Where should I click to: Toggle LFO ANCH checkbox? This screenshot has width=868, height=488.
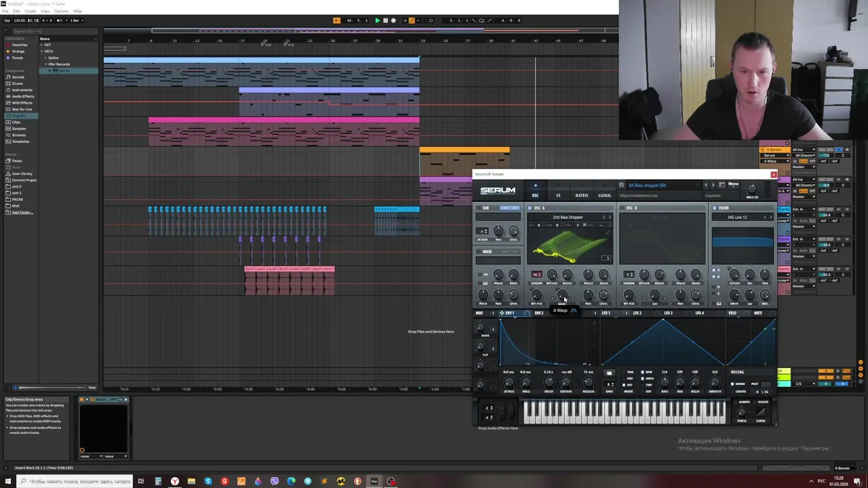pos(643,378)
